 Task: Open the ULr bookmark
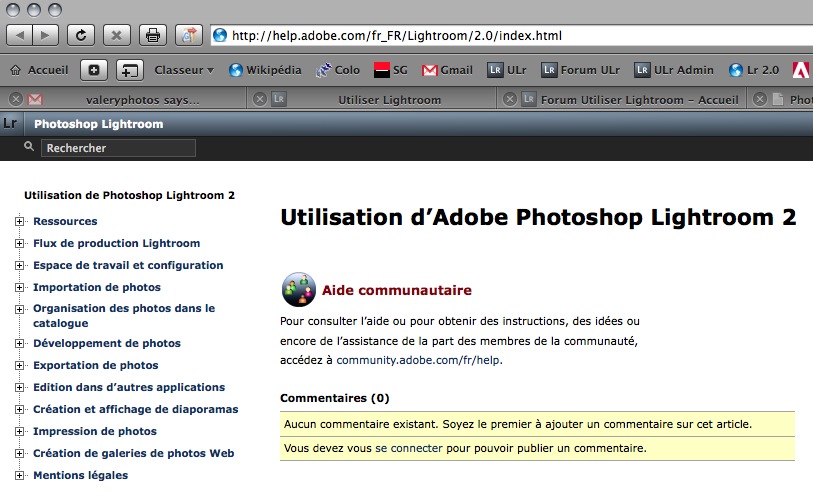pyautogui.click(x=507, y=70)
